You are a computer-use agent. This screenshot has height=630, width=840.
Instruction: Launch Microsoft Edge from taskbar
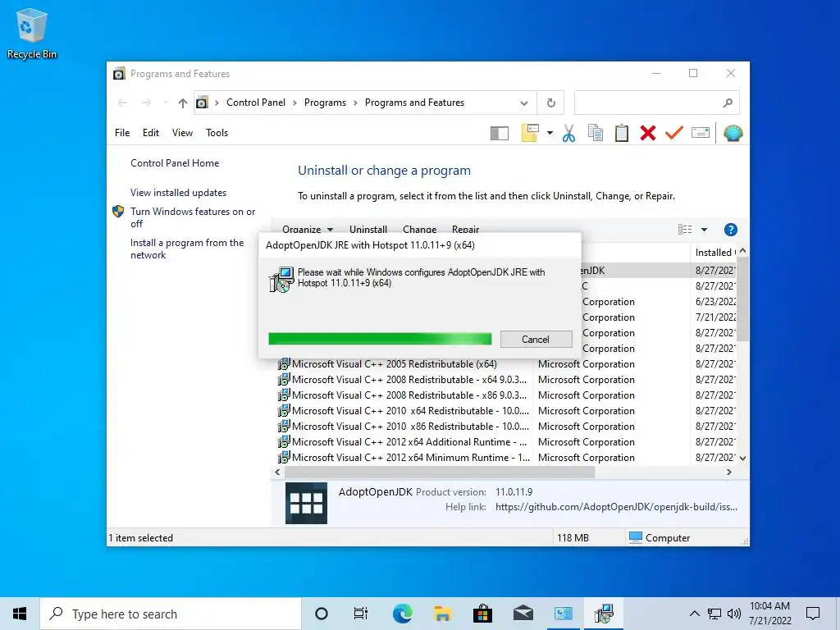click(x=402, y=614)
